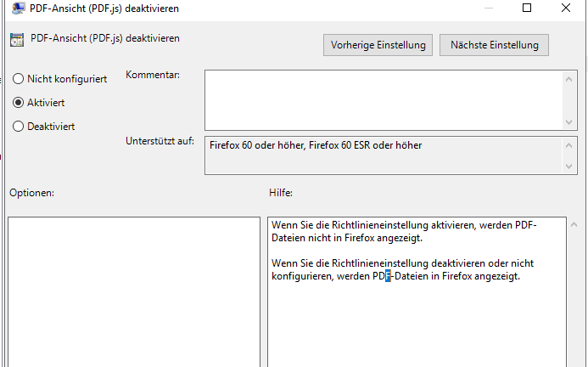Click the Firefox 60 supported-versions text box

tap(382, 155)
